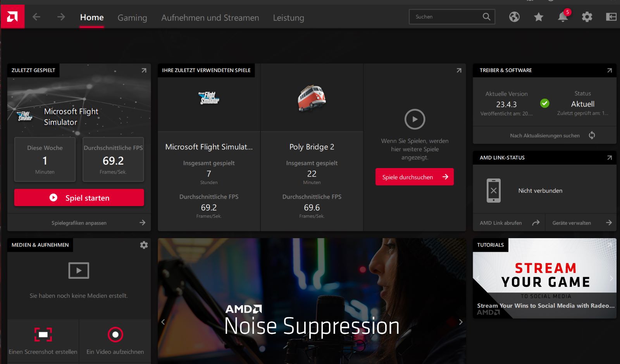
Task: Click the Geräte verwalten arrow
Action: [x=609, y=223]
